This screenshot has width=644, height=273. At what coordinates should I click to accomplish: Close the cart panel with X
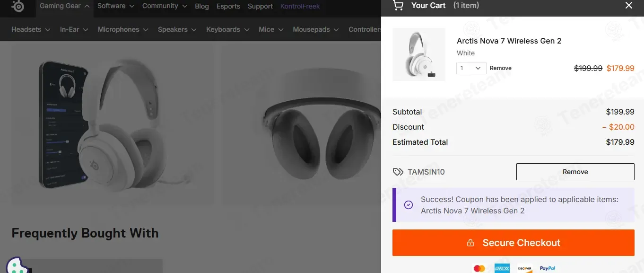tap(629, 5)
